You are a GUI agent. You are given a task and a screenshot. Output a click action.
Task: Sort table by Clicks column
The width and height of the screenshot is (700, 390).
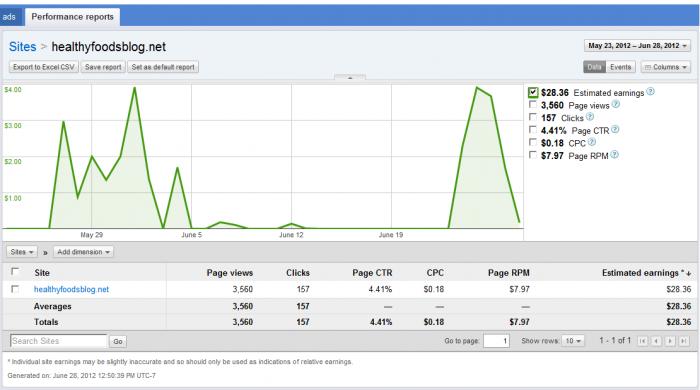tap(298, 273)
